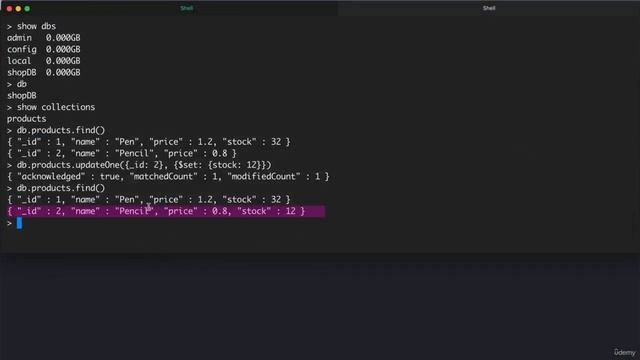The image size is (640, 360).
Task: Minimize terminal using the yellow button
Action: pos(18,9)
